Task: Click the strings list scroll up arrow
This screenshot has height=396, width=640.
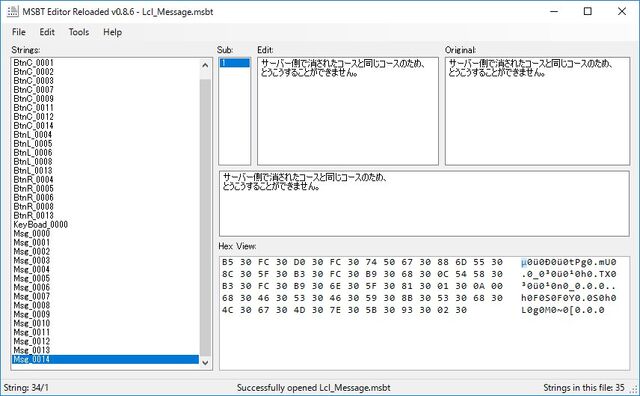Action: [x=205, y=65]
